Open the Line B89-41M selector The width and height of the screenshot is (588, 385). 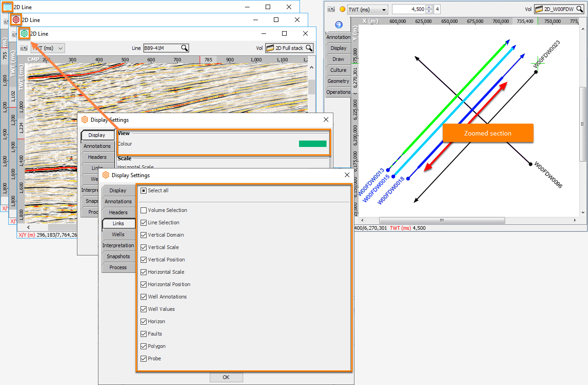166,48
